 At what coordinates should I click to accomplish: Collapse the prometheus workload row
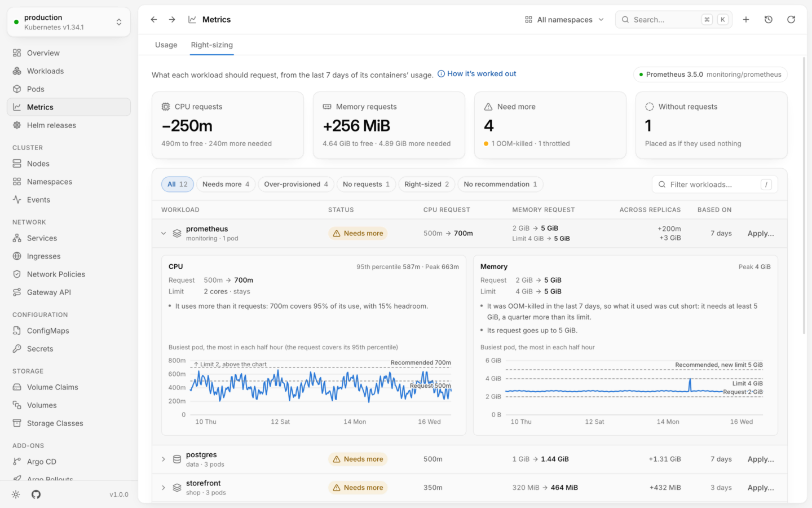click(x=164, y=233)
